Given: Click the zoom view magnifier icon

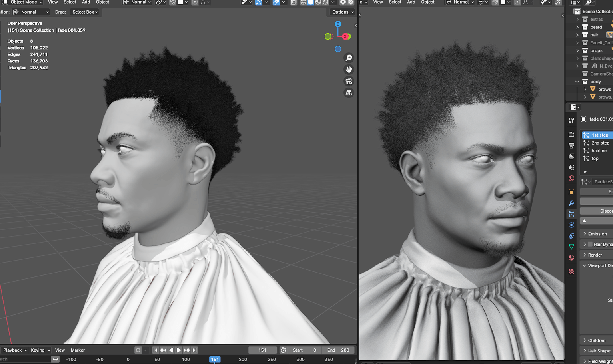Looking at the screenshot, I should (x=349, y=58).
